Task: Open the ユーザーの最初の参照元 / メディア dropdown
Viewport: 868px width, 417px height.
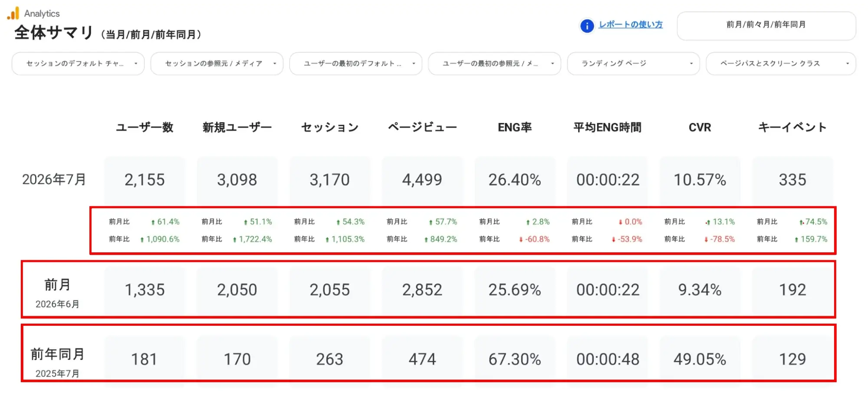Action: [495, 63]
